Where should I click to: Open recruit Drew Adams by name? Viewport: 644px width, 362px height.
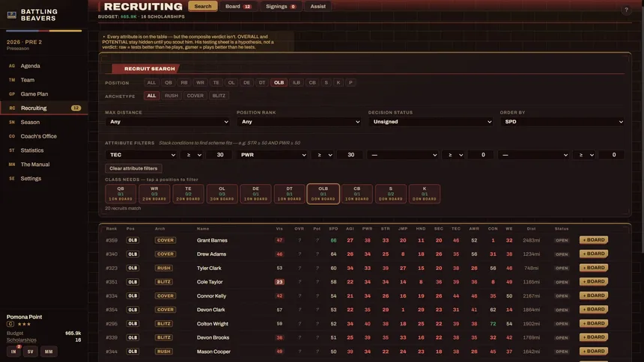tap(211, 254)
